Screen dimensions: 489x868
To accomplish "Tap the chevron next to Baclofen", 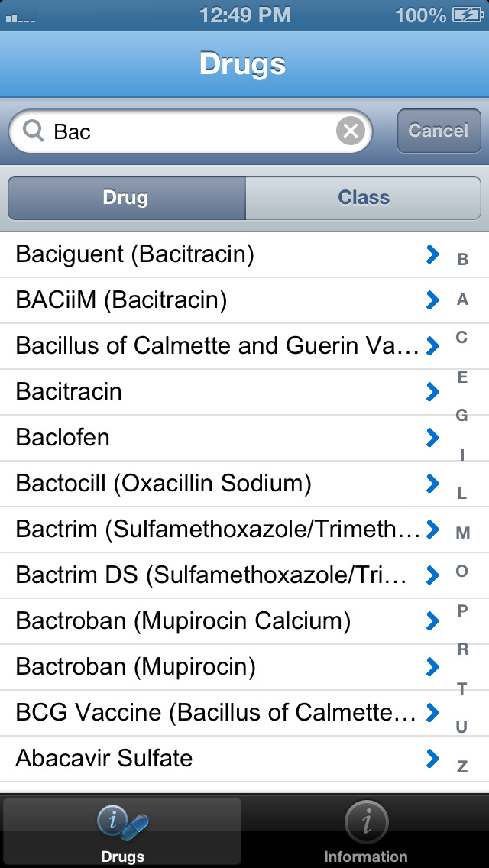I will tap(433, 438).
